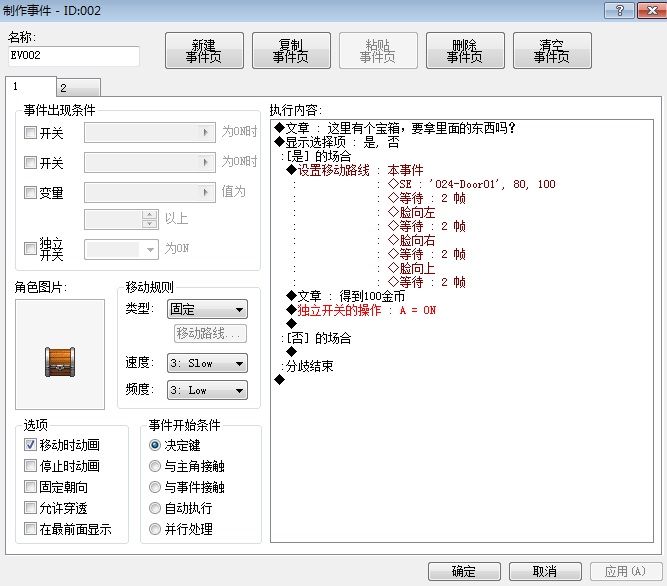Click the 复制事件页 button
The height and width of the screenshot is (586, 667).
tap(291, 51)
